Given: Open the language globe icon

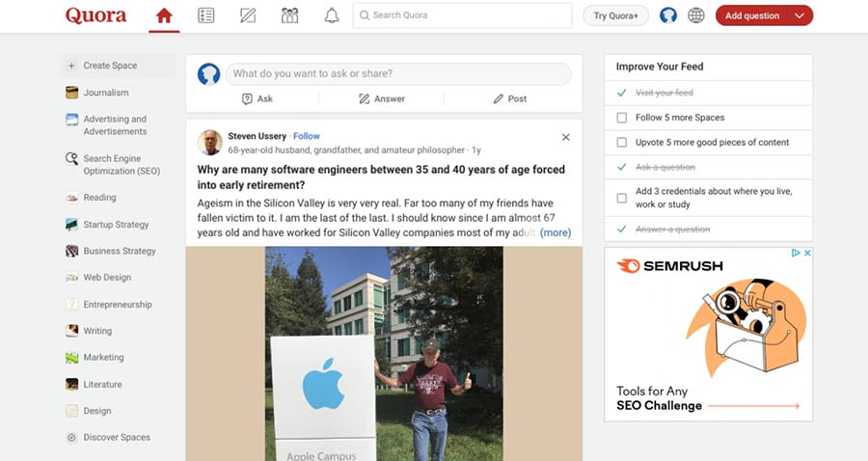Looking at the screenshot, I should 696,15.
